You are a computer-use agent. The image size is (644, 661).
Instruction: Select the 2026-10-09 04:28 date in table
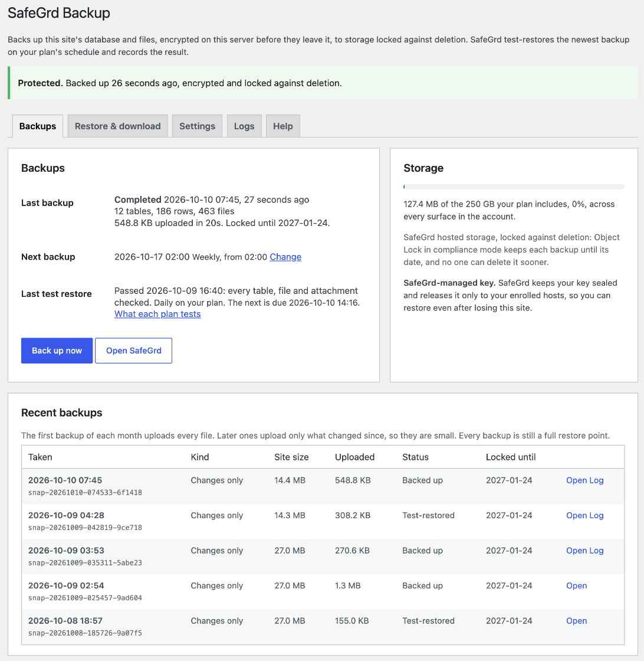coord(66,515)
